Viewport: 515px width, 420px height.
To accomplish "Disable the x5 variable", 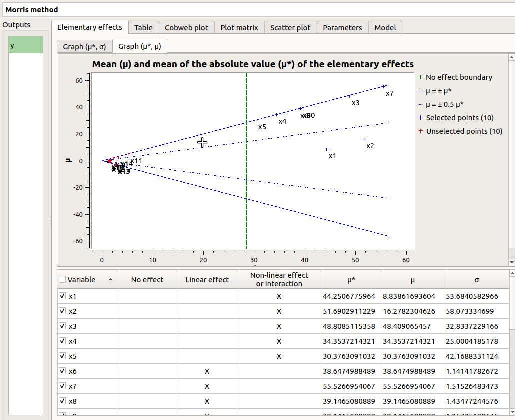I will 62,356.
